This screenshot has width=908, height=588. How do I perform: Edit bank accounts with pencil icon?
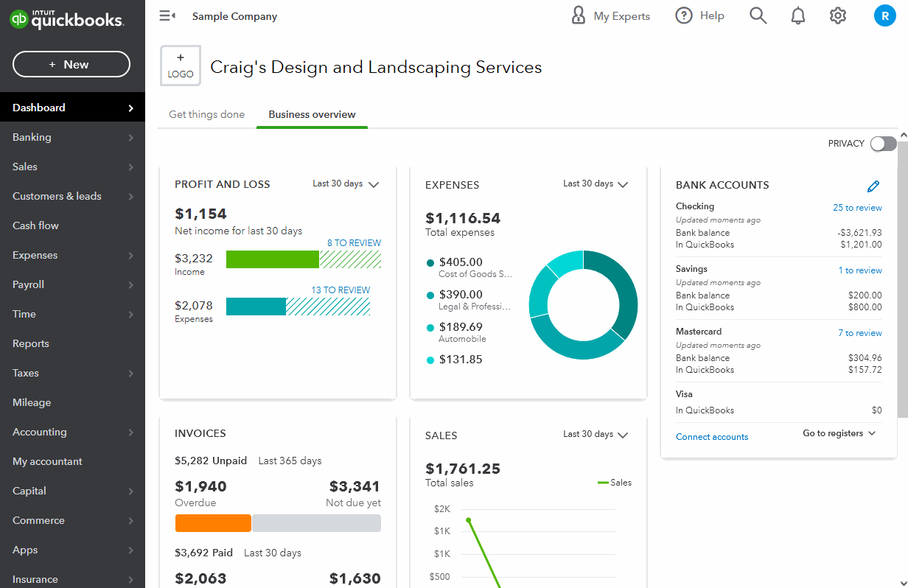point(873,186)
